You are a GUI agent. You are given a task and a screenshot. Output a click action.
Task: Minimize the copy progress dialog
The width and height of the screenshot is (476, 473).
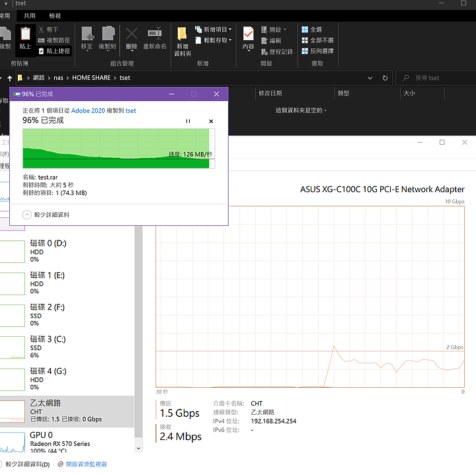pos(171,94)
